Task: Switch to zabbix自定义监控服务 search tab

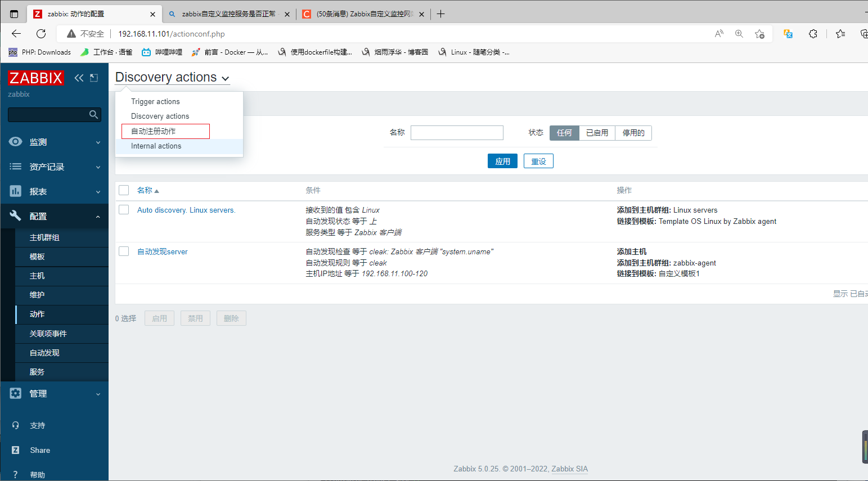Action: coord(229,14)
